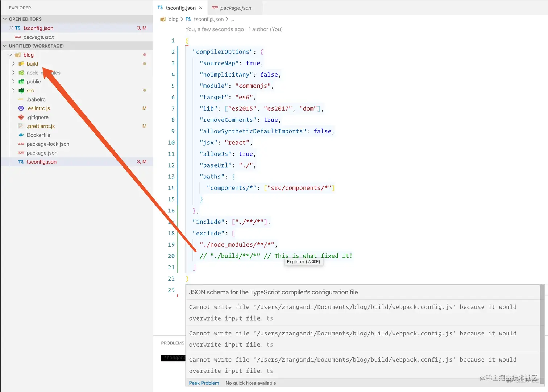This screenshot has height=392, width=548.
Task: Select the ESLint icon next to .eslintrc.js
Action: pyautogui.click(x=21, y=108)
